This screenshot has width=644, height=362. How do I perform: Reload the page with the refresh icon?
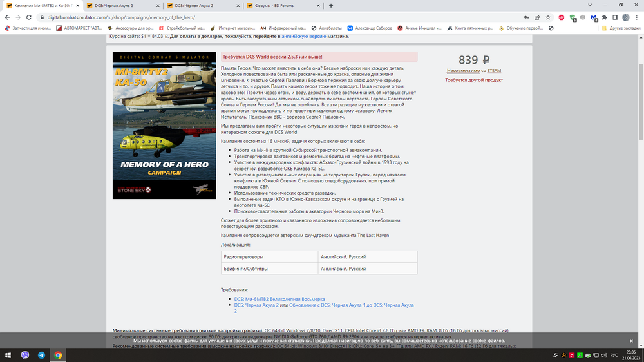click(29, 17)
